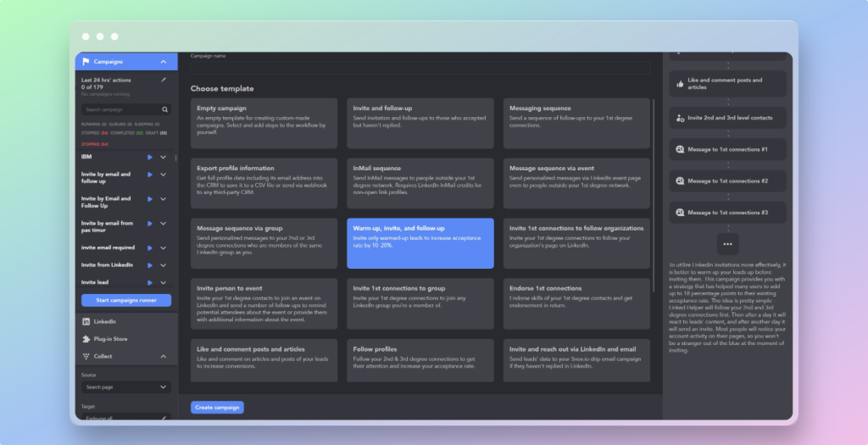
Task: Collapse the Collect section
Action: point(163,356)
